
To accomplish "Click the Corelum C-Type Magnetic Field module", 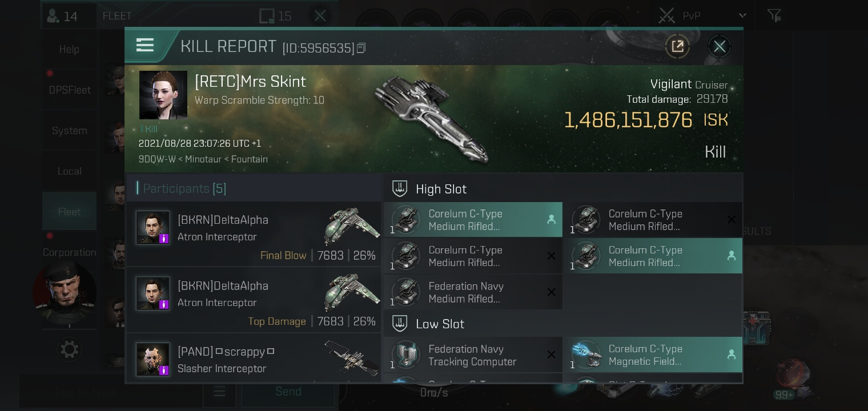I will click(x=653, y=355).
